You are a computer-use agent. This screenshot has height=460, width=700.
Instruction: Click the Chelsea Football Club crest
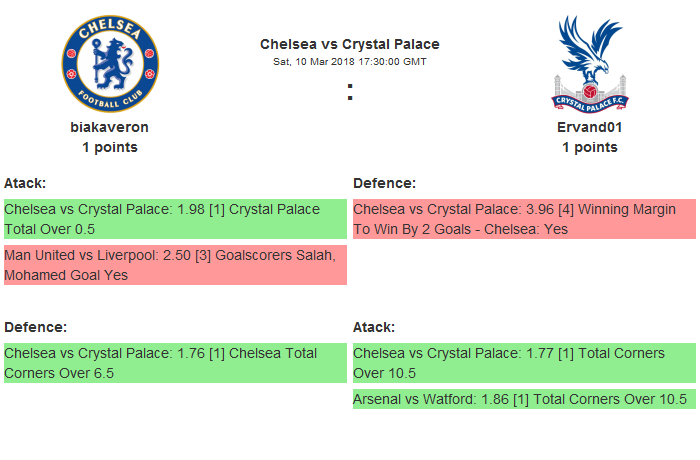pyautogui.click(x=110, y=64)
